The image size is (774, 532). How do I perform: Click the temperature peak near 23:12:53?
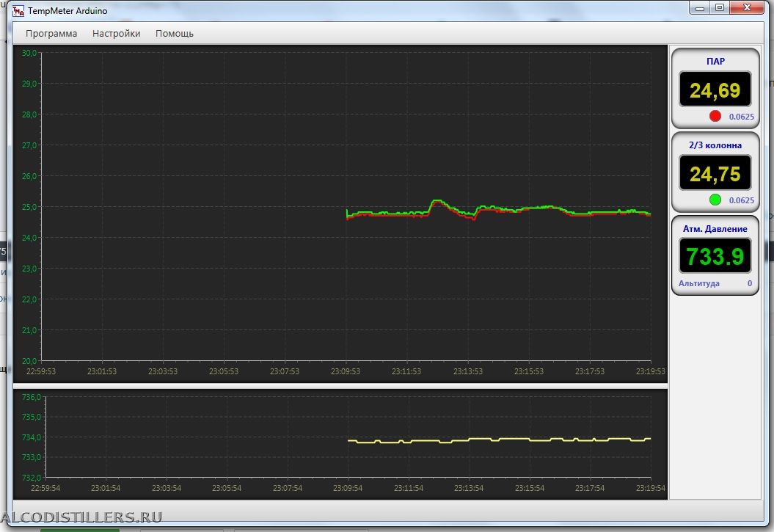tap(437, 201)
